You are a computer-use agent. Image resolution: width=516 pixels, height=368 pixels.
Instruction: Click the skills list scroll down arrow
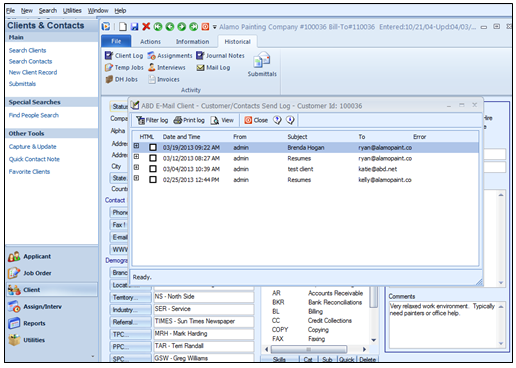coord(374,340)
